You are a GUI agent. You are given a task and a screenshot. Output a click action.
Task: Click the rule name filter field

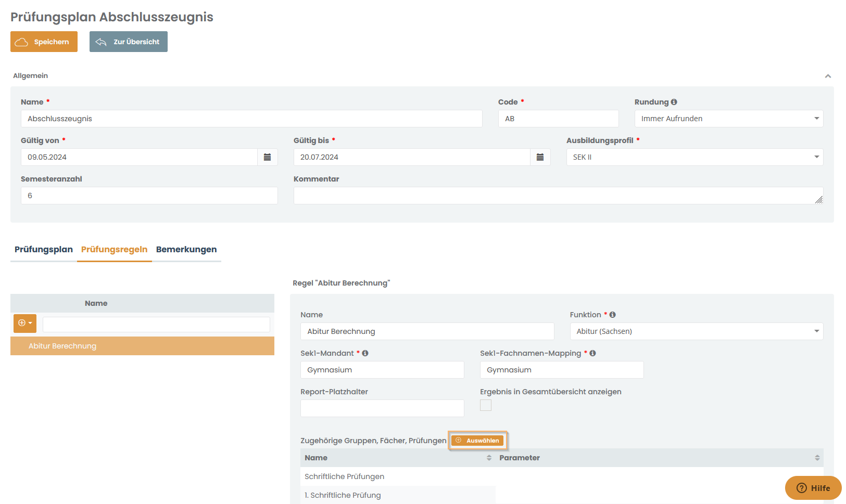pos(156,325)
